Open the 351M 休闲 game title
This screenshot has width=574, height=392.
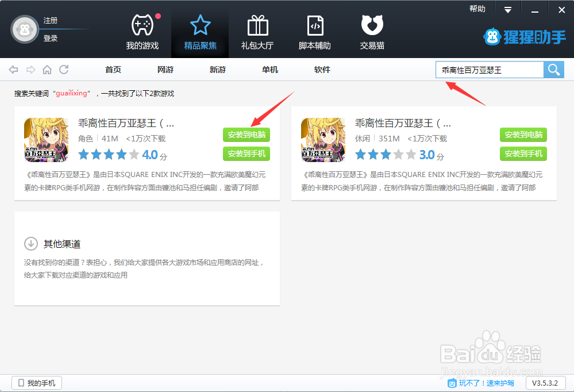403,124
